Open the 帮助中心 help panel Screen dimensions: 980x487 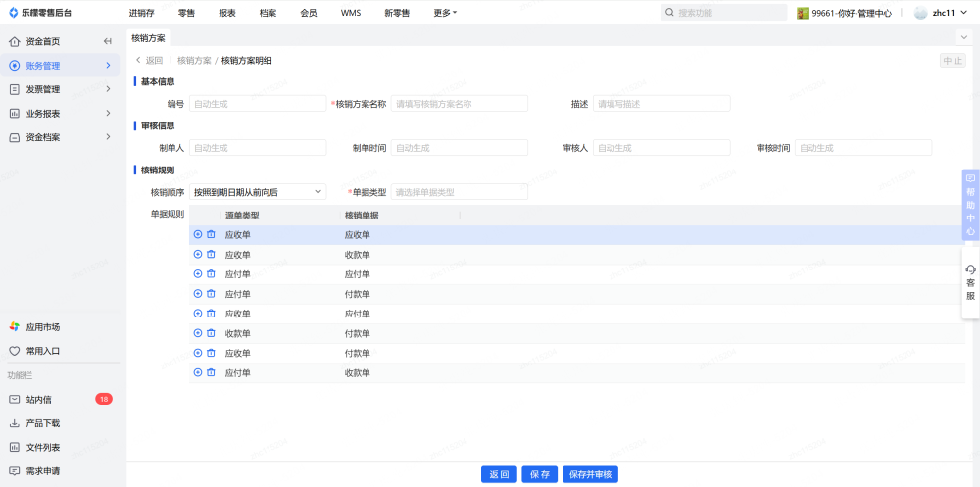tap(970, 206)
